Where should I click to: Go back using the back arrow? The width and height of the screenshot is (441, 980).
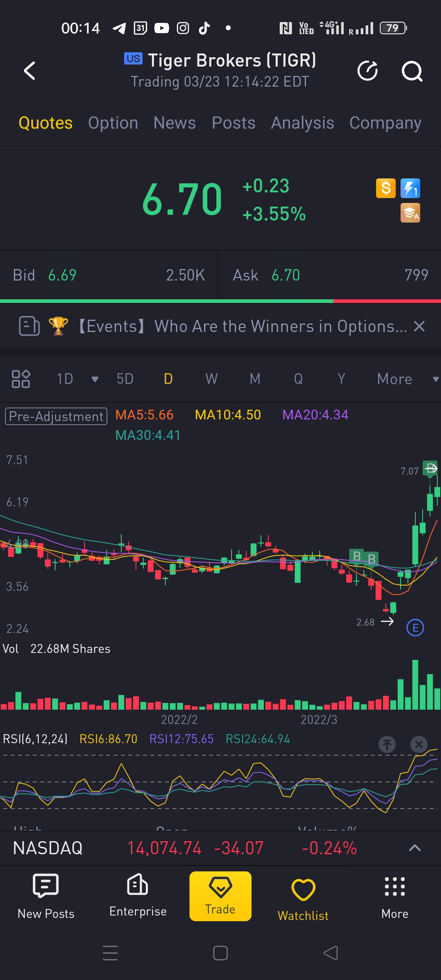point(29,71)
